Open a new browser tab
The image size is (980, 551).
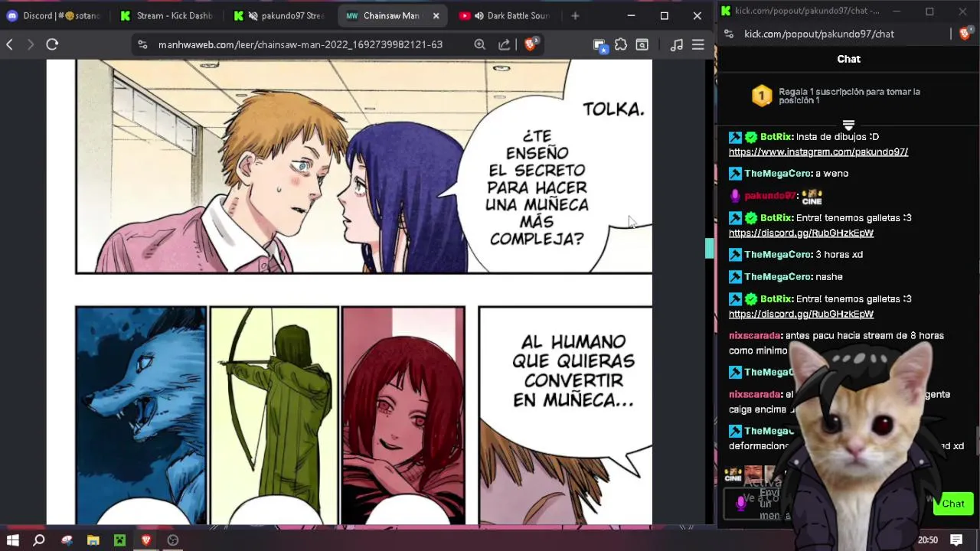[575, 15]
